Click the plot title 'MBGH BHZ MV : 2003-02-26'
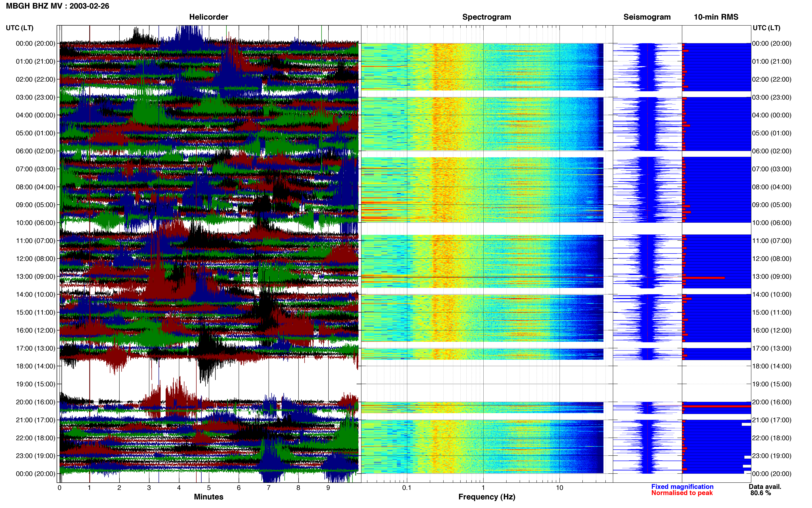Viewport: 812px width, 508px height. (x=57, y=6)
